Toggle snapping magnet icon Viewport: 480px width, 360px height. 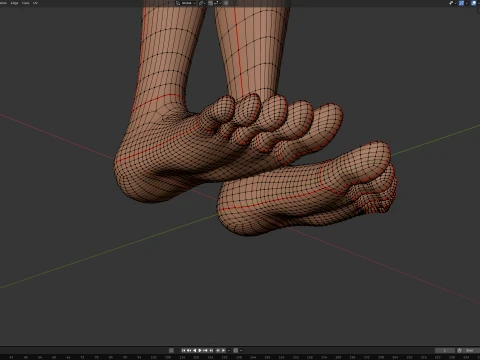coord(211,3)
